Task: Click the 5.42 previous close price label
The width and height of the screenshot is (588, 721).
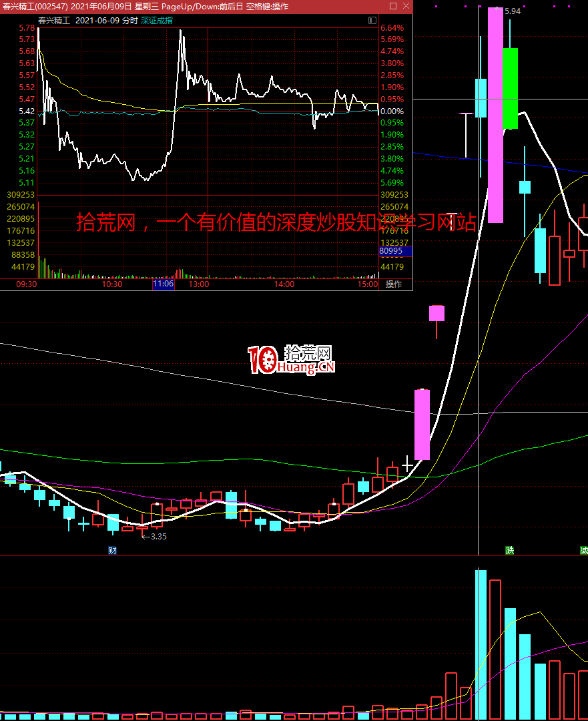Action: tap(27, 111)
